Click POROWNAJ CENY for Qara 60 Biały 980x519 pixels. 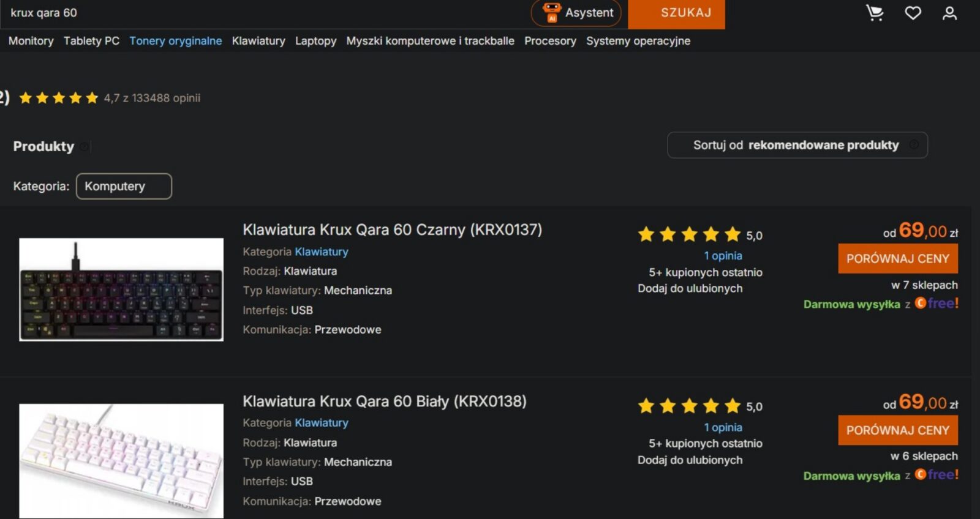pos(898,430)
